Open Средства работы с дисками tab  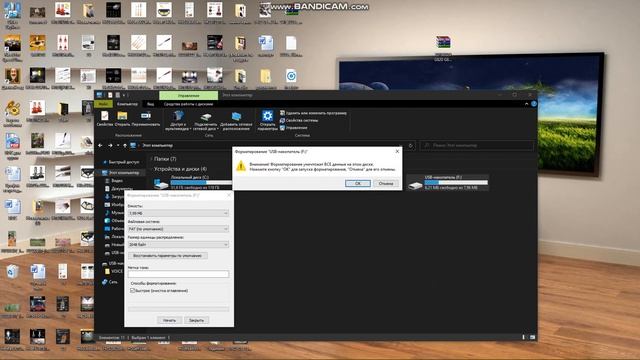click(188, 104)
